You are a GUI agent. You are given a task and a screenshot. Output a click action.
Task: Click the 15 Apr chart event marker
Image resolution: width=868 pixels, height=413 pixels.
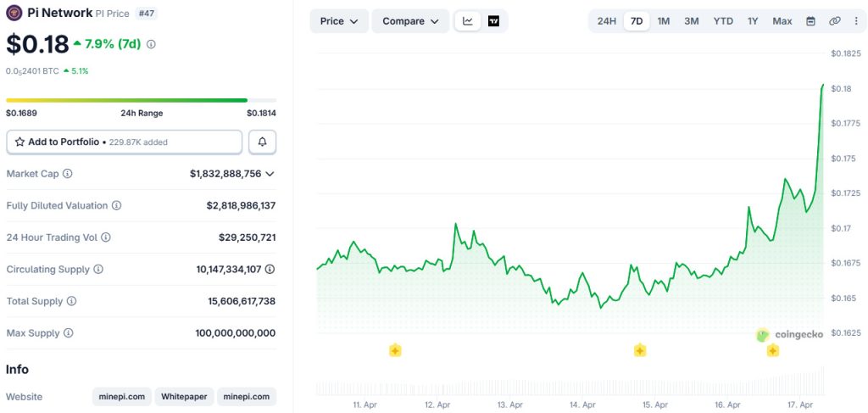pyautogui.click(x=640, y=350)
